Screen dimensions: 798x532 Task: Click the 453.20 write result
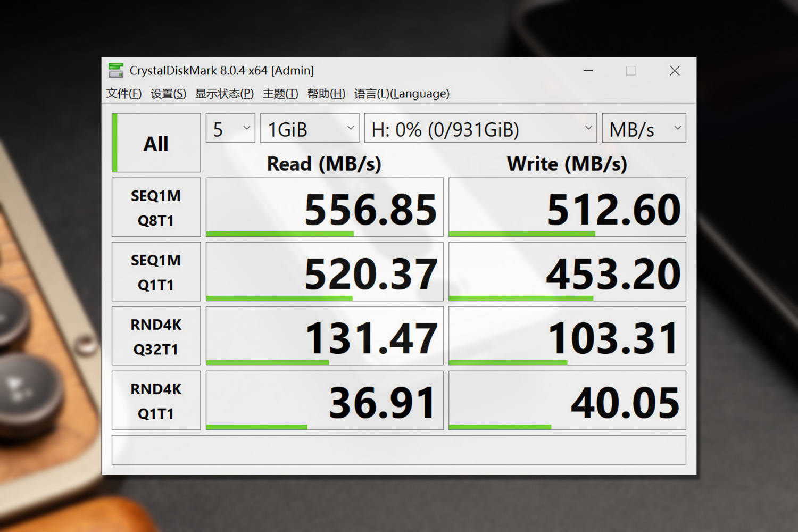(x=567, y=272)
